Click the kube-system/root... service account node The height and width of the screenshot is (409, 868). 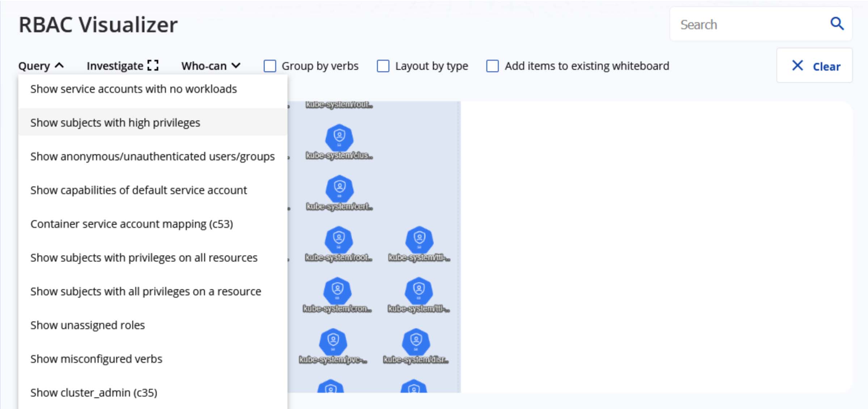point(339,240)
